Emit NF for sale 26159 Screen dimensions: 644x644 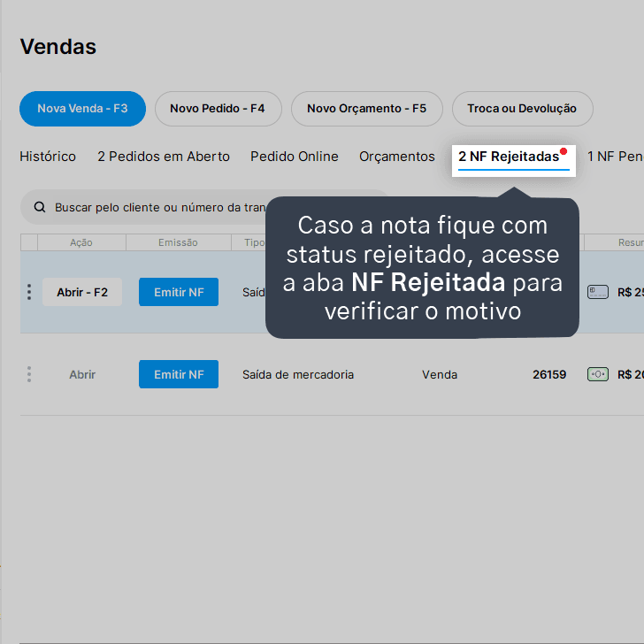(x=179, y=374)
